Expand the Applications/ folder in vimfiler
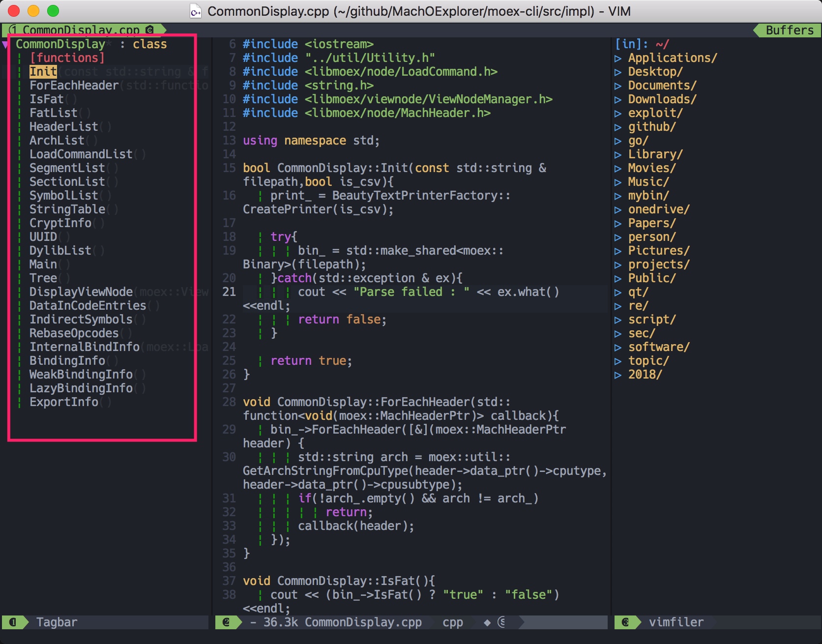 pos(618,58)
